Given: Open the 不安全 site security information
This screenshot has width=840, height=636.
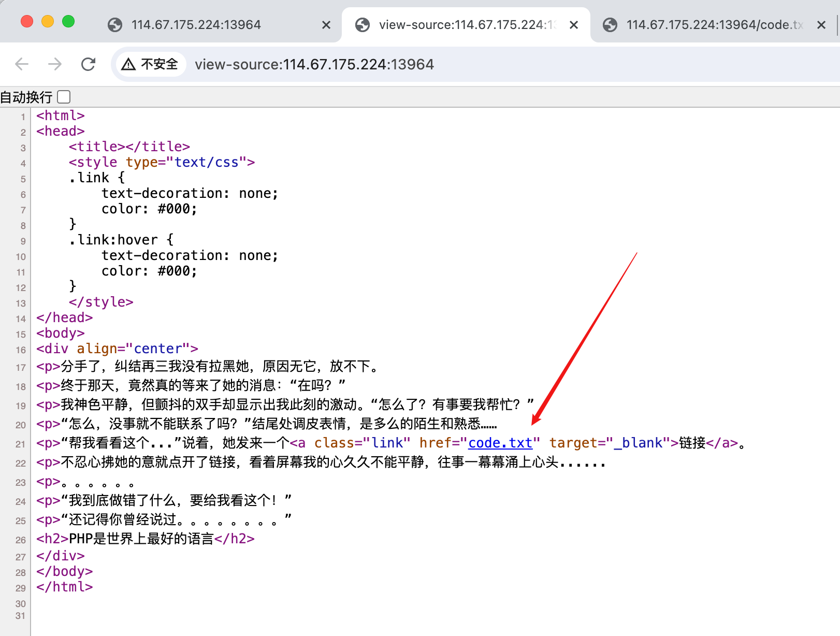Looking at the screenshot, I should pos(150,64).
